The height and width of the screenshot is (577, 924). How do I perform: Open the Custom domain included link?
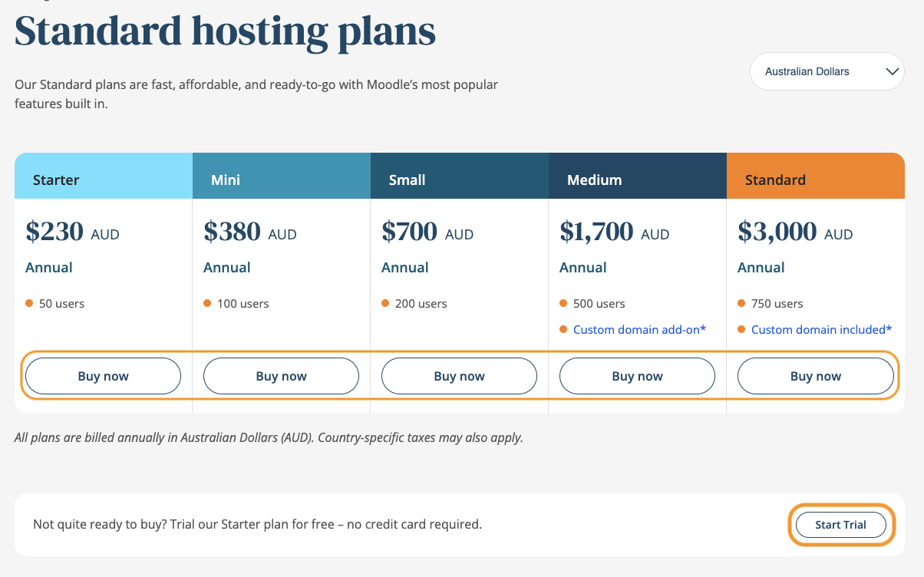[821, 329]
